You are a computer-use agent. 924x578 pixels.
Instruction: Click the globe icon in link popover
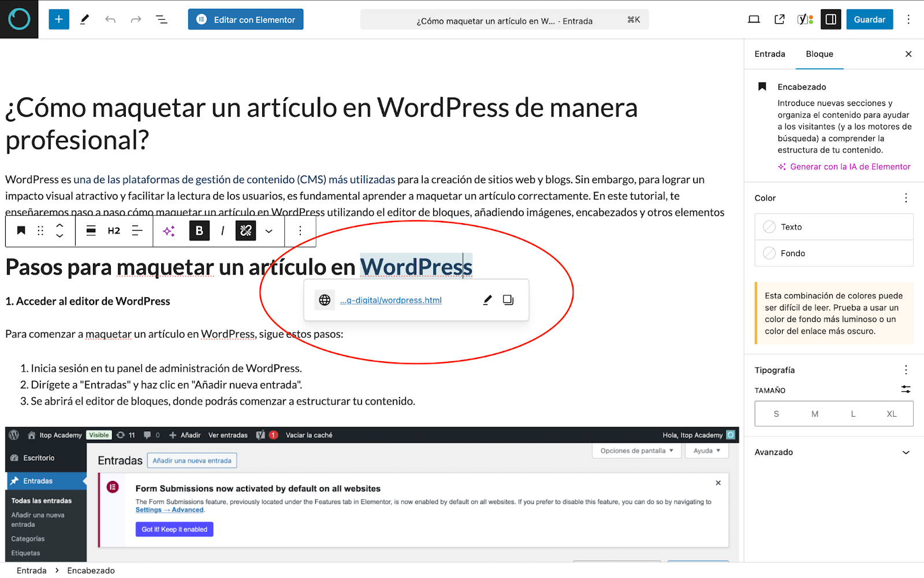325,300
